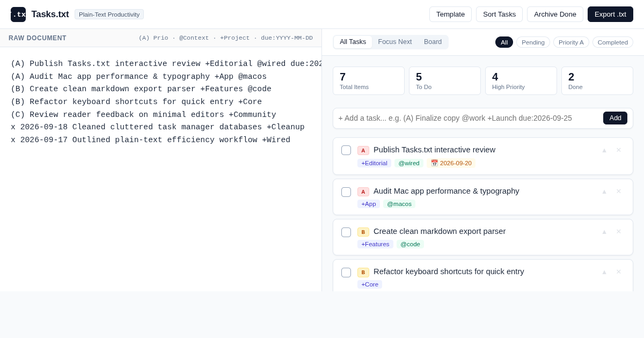Click the due date 2026-09-20 calendar tag
Screen dimensions: 644x338
[x=451, y=163]
